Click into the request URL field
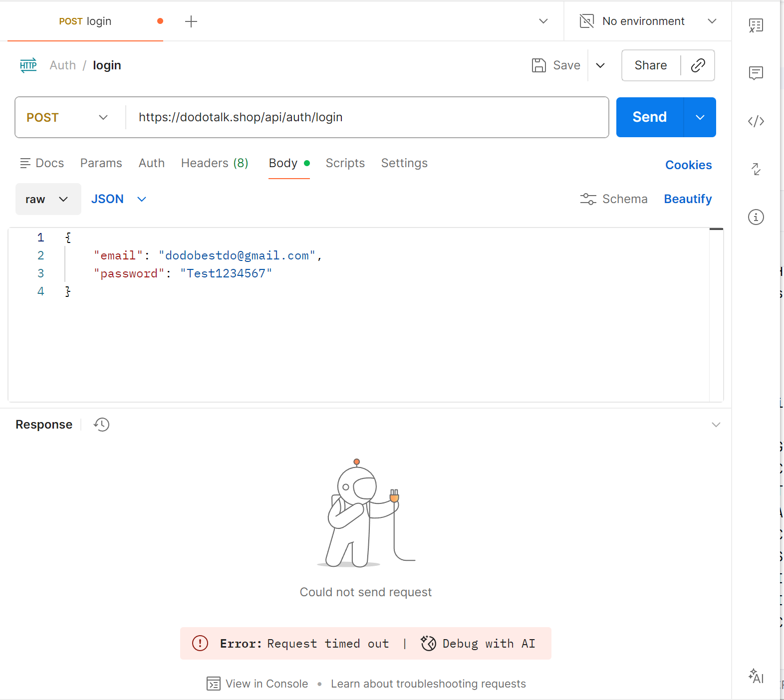784x700 pixels. point(367,117)
